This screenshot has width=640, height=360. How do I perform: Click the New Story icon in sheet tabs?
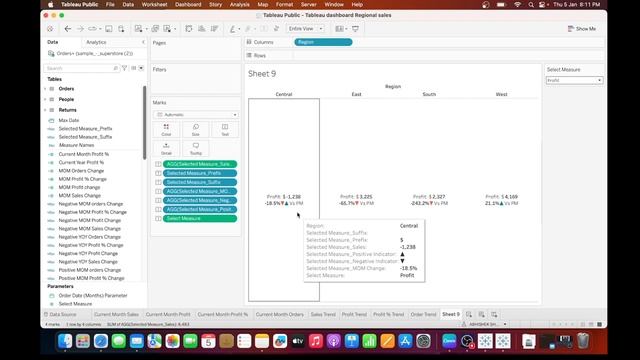[x=494, y=314]
